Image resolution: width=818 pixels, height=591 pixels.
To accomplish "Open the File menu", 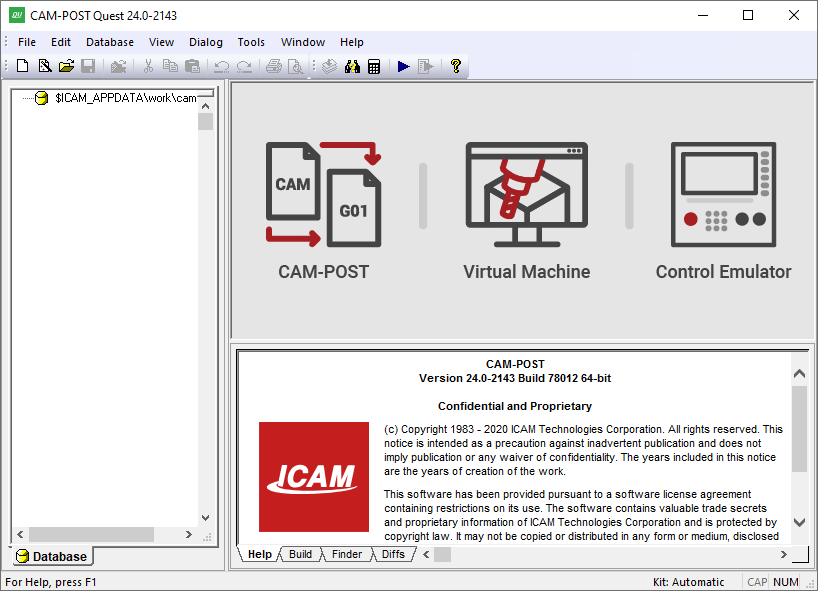I will pos(27,42).
